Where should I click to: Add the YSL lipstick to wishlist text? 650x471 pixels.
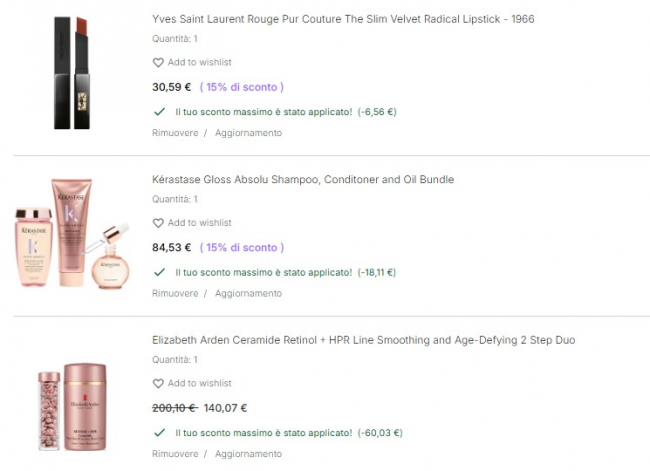click(x=199, y=62)
